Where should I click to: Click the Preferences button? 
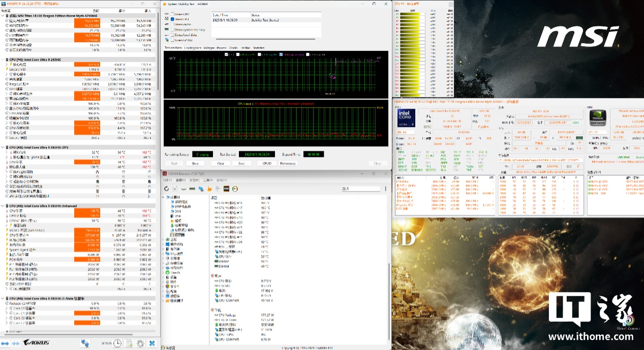pos(288,164)
